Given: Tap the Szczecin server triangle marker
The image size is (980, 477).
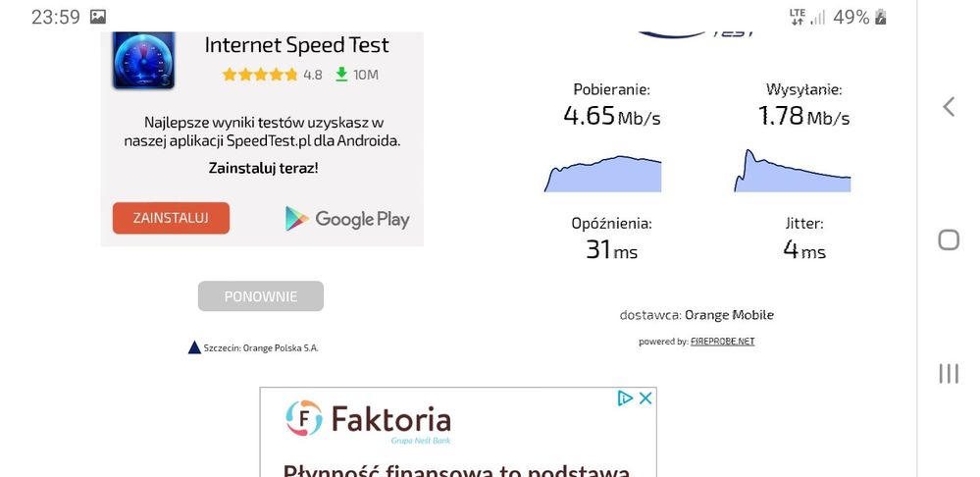Looking at the screenshot, I should pos(194,346).
